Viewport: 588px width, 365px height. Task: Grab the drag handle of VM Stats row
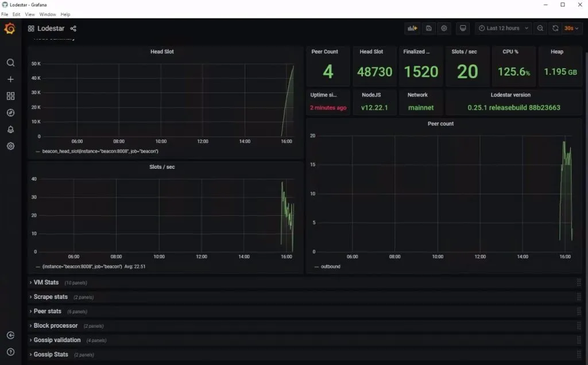click(x=579, y=282)
